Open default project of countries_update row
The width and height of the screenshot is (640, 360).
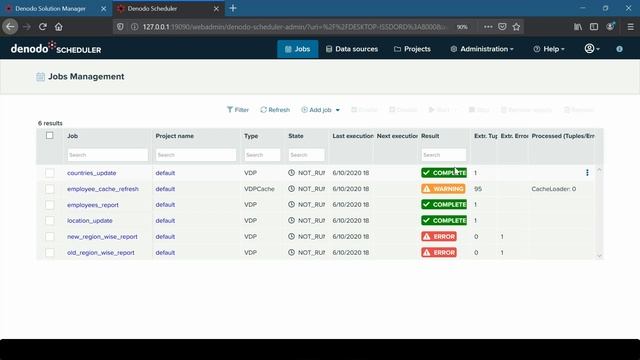(x=165, y=173)
